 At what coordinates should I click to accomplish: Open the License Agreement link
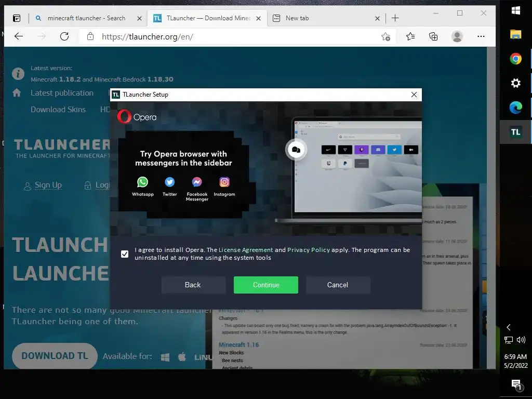click(x=246, y=250)
